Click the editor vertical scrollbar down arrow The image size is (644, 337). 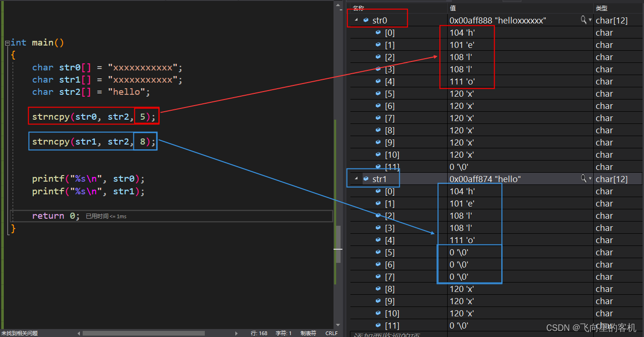point(338,325)
